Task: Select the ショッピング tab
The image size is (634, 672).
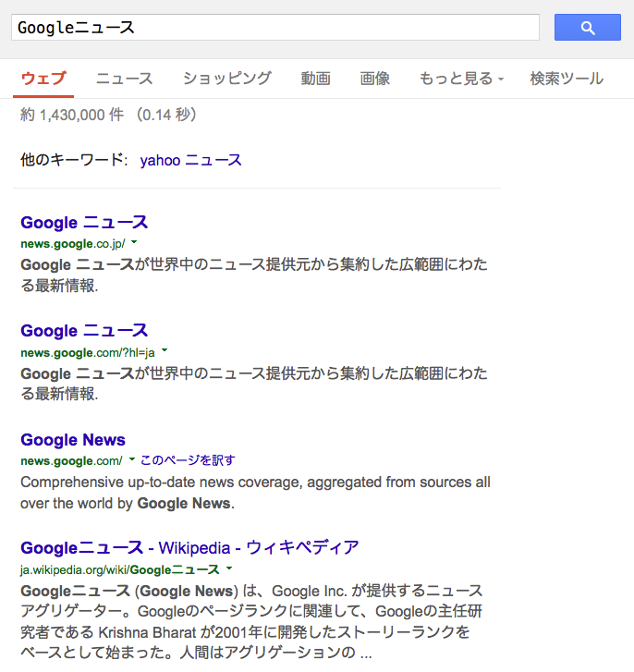Action: [227, 79]
